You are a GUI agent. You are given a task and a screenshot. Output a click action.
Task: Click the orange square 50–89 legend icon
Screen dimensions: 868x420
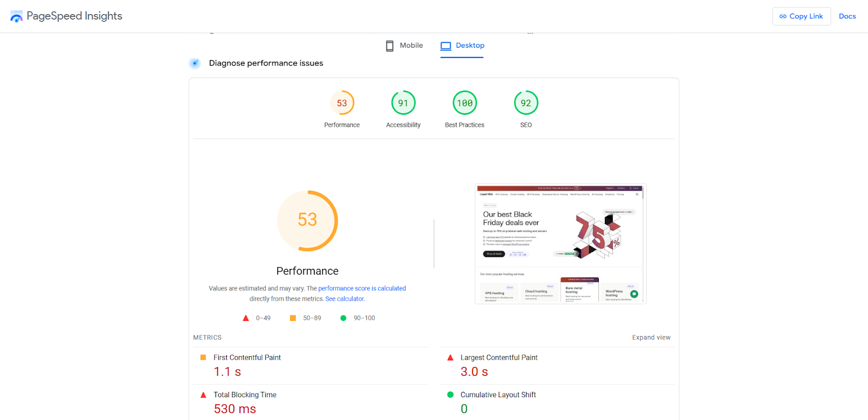[293, 318]
